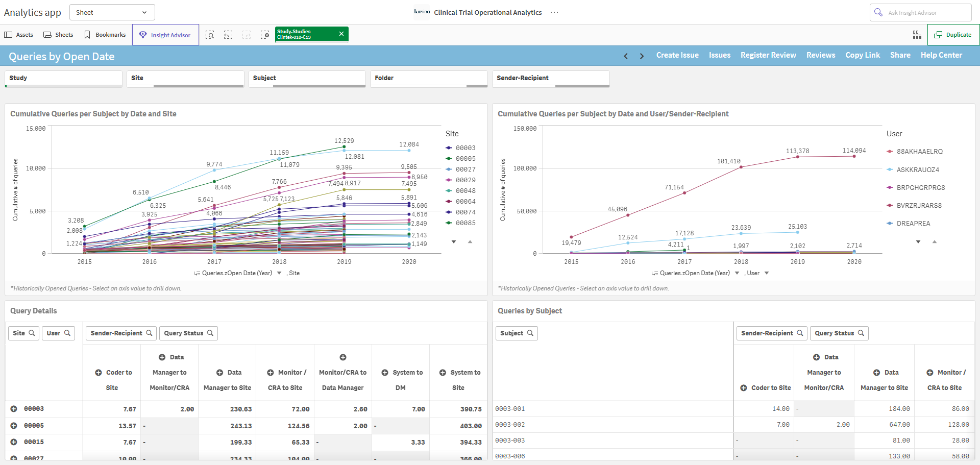Expand site row 00015
The image size is (980, 465).
coord(14,442)
